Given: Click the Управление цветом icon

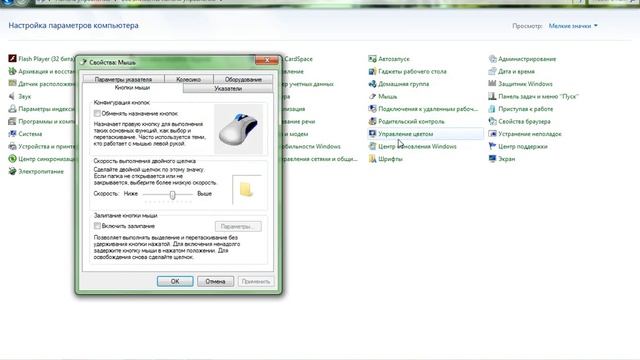Looking at the screenshot, I should 372,134.
